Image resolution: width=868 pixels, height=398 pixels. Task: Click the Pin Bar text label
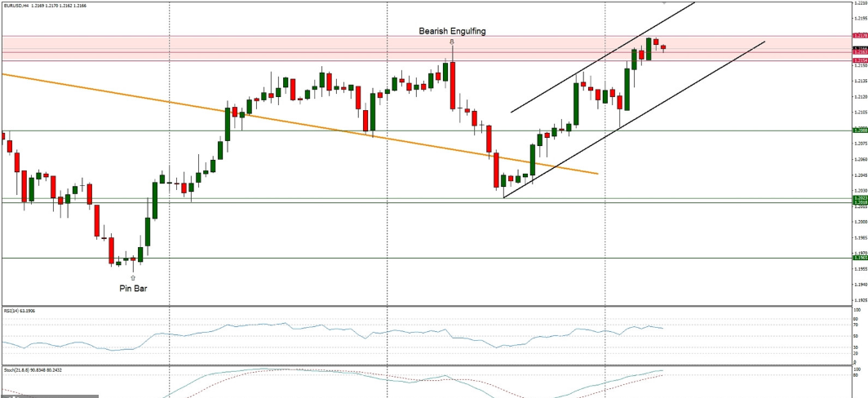(133, 288)
